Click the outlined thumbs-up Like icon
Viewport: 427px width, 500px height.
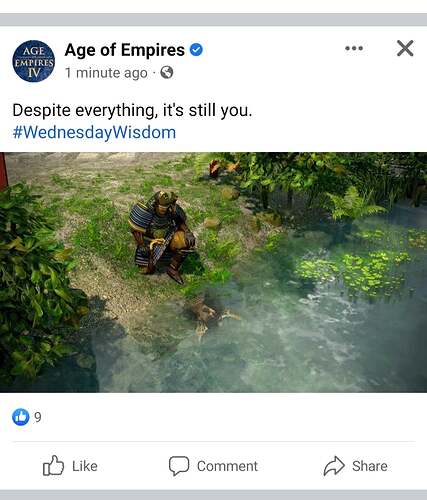pyautogui.click(x=53, y=465)
